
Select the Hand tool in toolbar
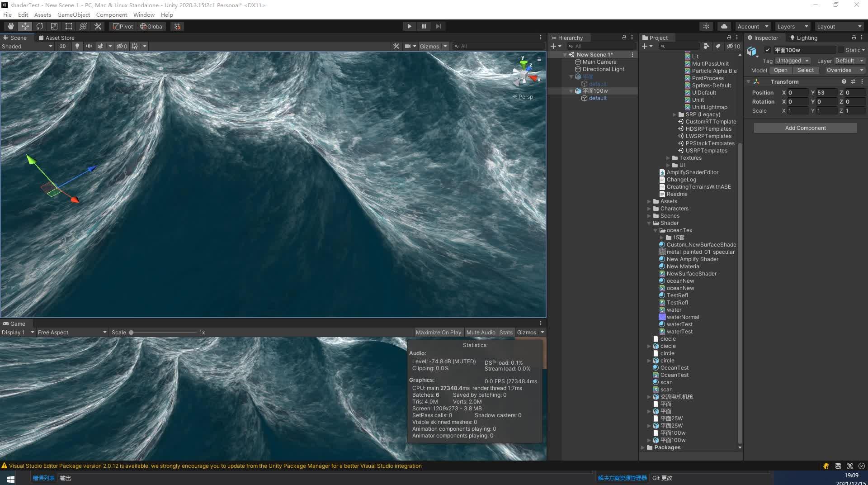tap(10, 26)
